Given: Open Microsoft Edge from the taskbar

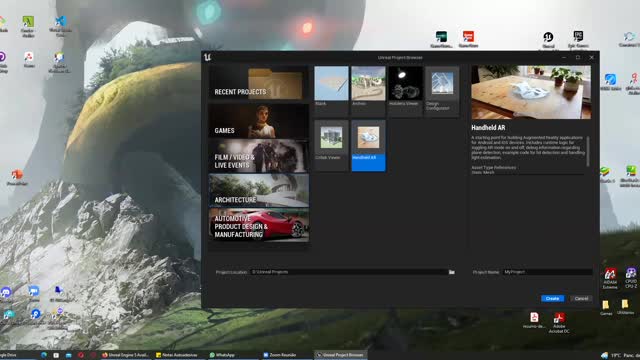Looking at the screenshot, I should [x=44, y=355].
